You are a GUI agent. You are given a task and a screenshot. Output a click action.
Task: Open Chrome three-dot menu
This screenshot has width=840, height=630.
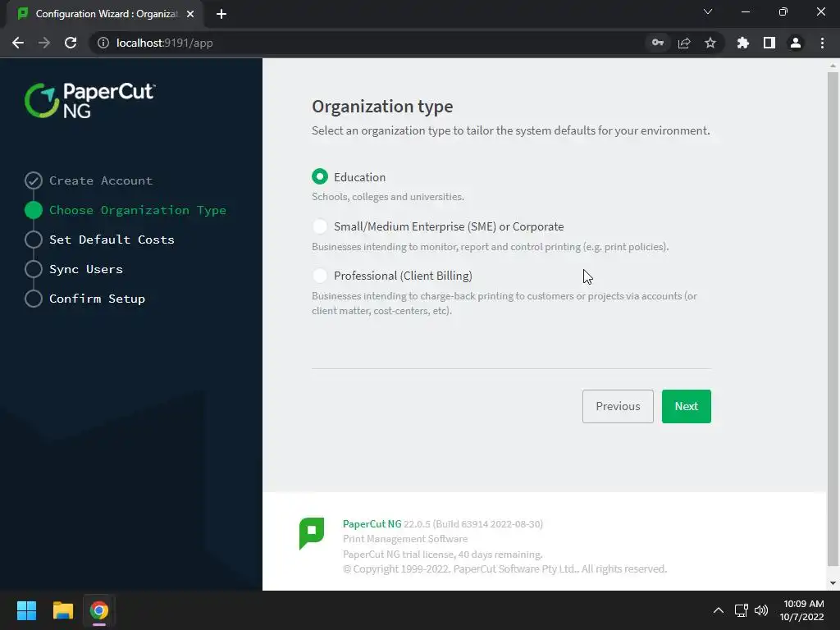tap(822, 43)
